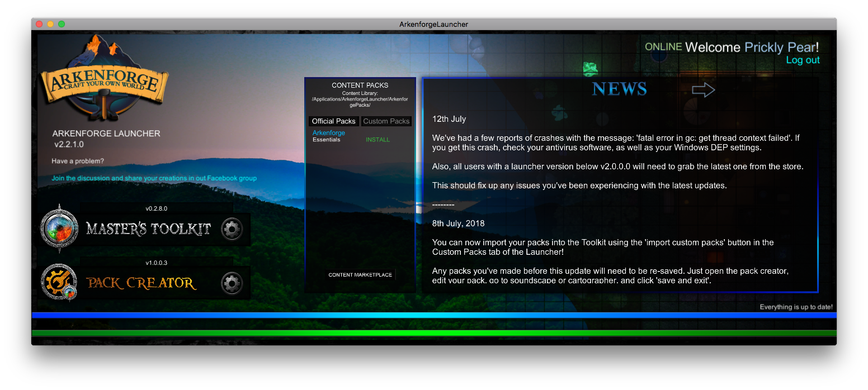868x390 pixels.
Task: Click the blue progress bar
Action: (434, 315)
